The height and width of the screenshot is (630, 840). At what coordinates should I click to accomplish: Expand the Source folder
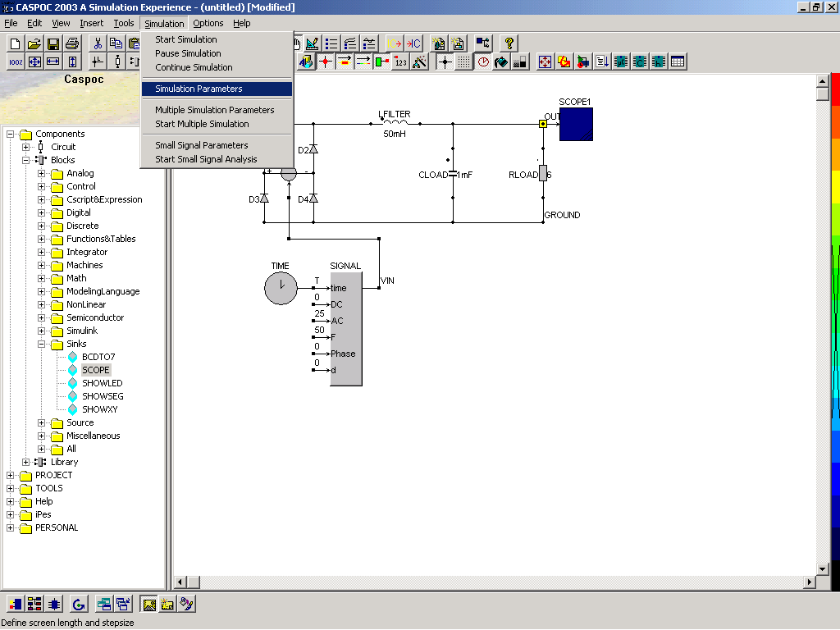click(41, 422)
